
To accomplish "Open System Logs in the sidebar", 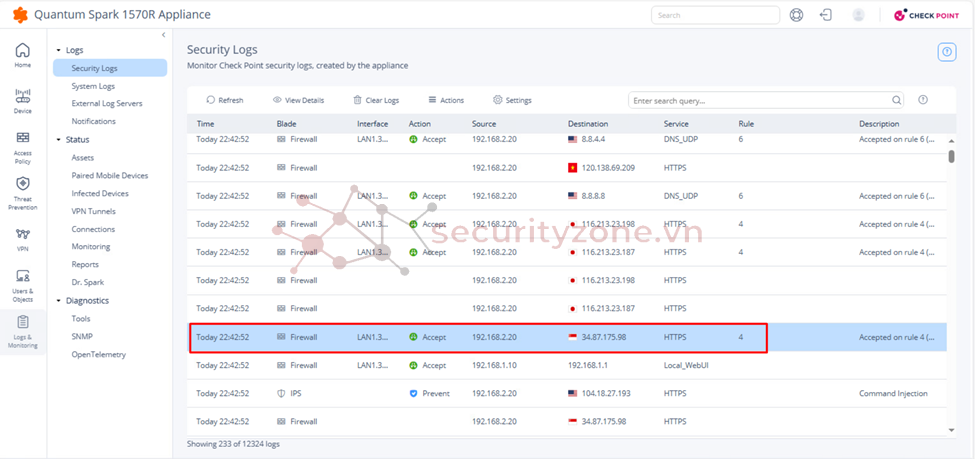I will pyautogui.click(x=93, y=86).
